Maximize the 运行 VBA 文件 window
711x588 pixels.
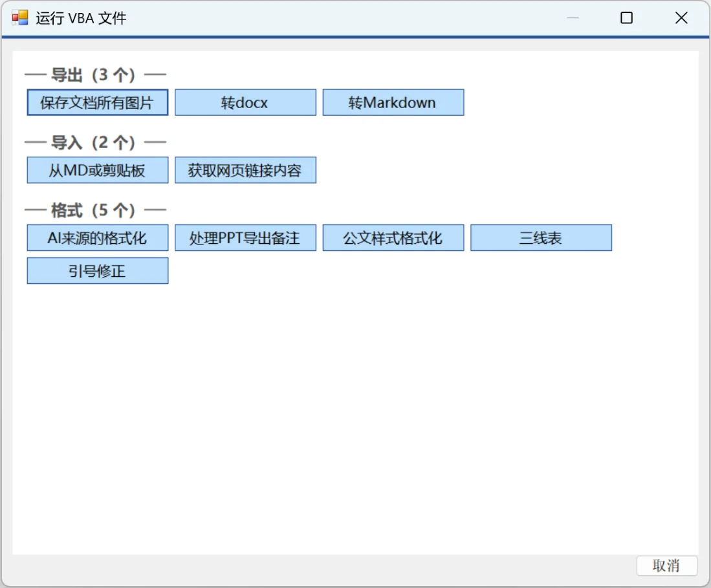pyautogui.click(x=626, y=17)
